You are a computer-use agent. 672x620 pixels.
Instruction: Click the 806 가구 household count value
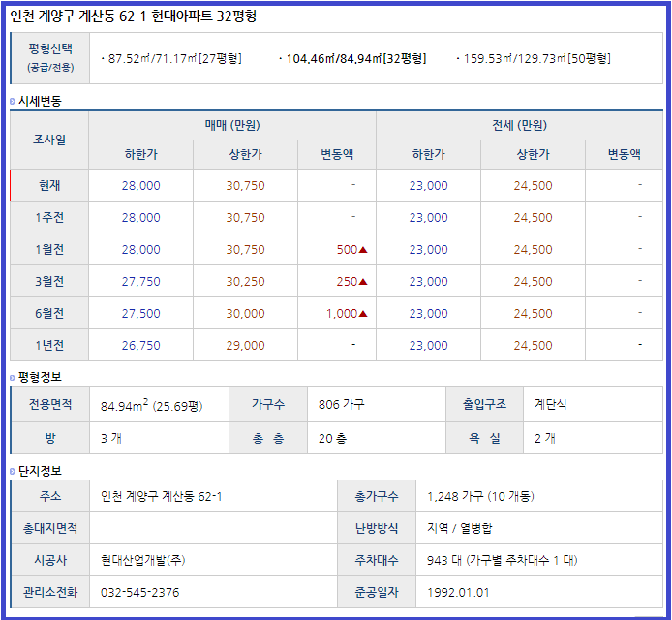pyautogui.click(x=342, y=404)
